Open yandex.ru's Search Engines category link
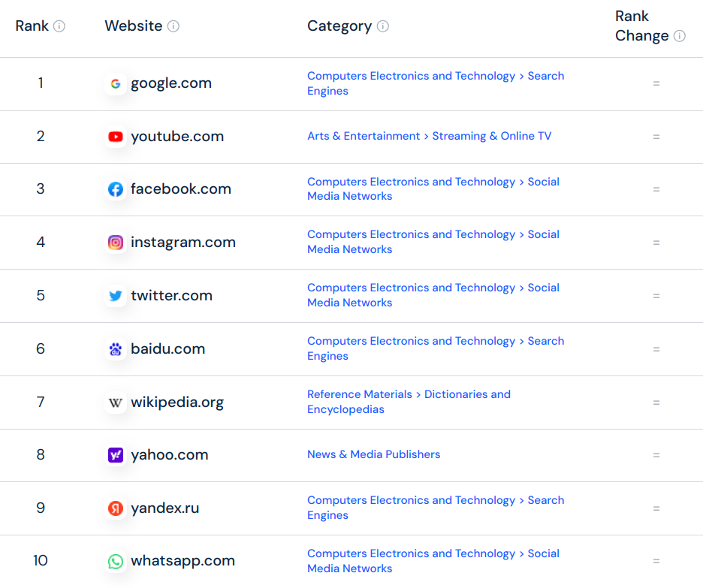703x588 pixels. pos(436,508)
